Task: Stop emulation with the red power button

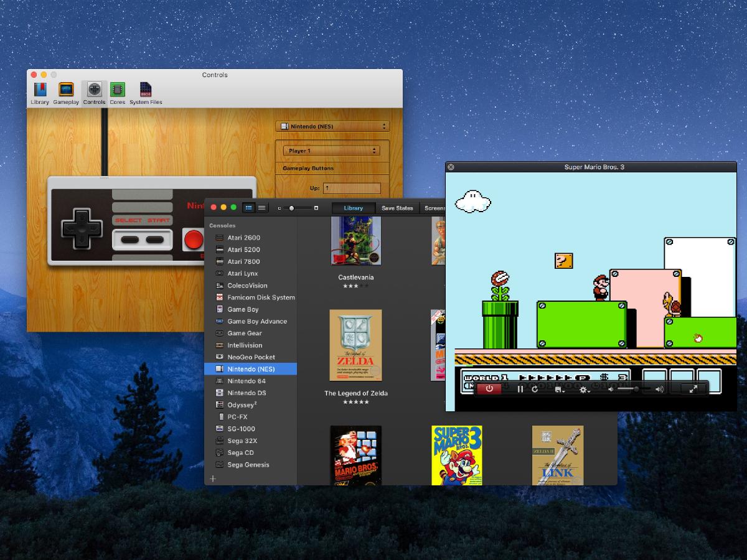Action: click(x=489, y=389)
